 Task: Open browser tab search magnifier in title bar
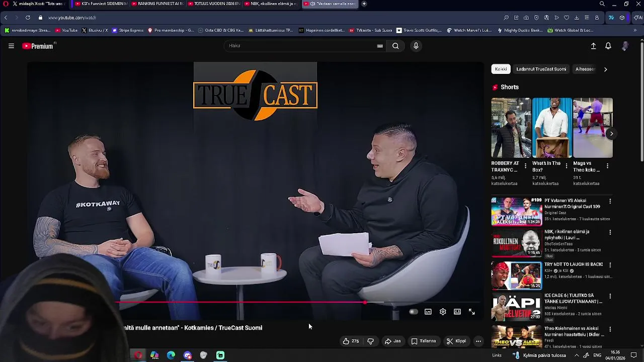click(602, 4)
